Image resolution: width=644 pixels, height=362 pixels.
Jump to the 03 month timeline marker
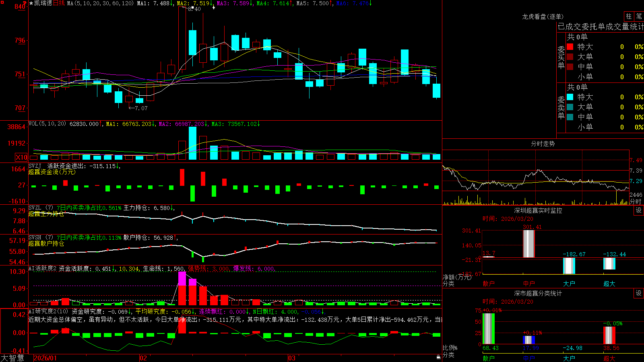coord(291,358)
